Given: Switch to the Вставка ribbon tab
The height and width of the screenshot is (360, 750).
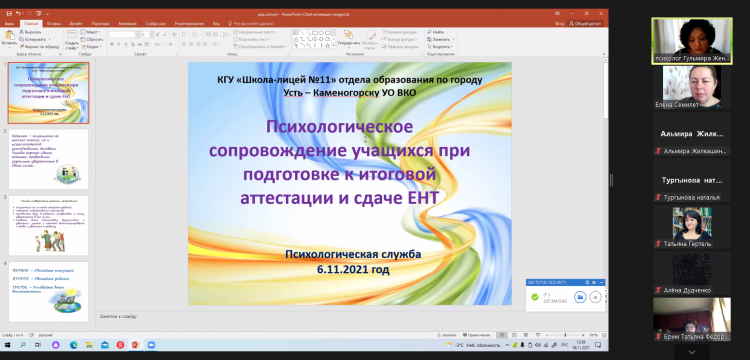Looking at the screenshot, I should pos(54,23).
